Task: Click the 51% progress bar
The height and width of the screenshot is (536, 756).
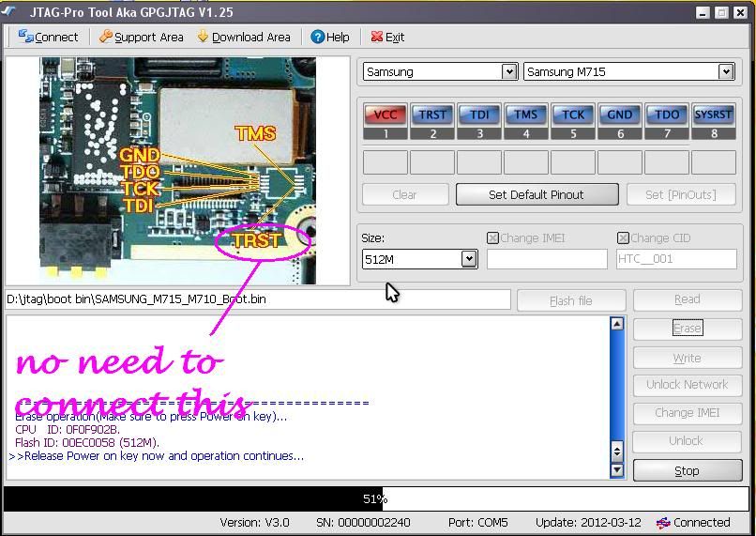Action: [376, 498]
